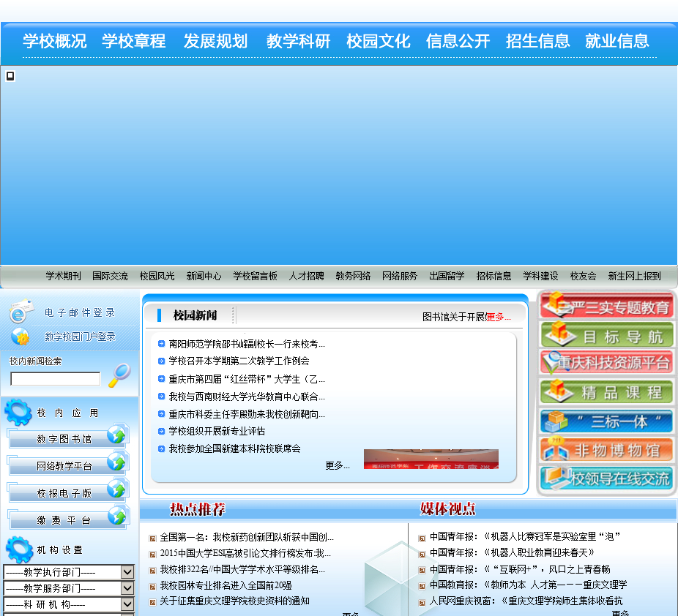Open the 招生信息 main menu
The width and height of the screenshot is (678, 616).
pyautogui.click(x=538, y=41)
